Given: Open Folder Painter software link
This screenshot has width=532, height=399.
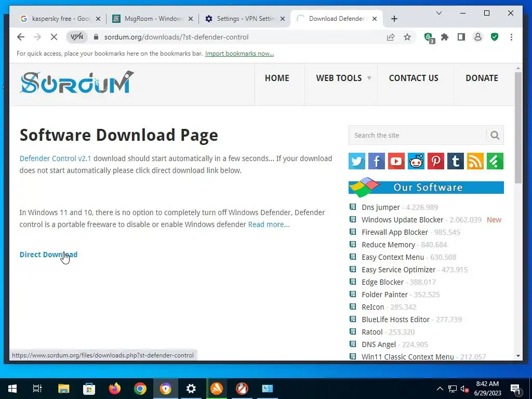Looking at the screenshot, I should pyautogui.click(x=384, y=295).
